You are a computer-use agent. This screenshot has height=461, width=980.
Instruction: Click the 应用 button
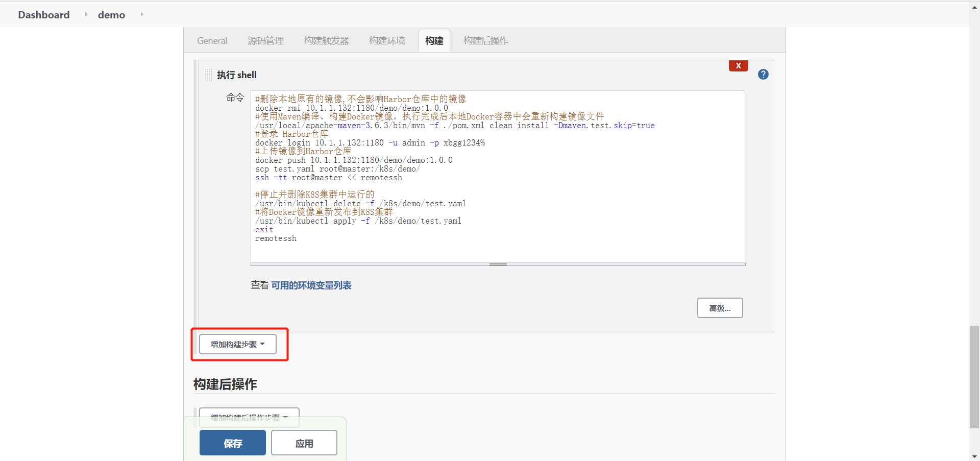[x=304, y=443]
